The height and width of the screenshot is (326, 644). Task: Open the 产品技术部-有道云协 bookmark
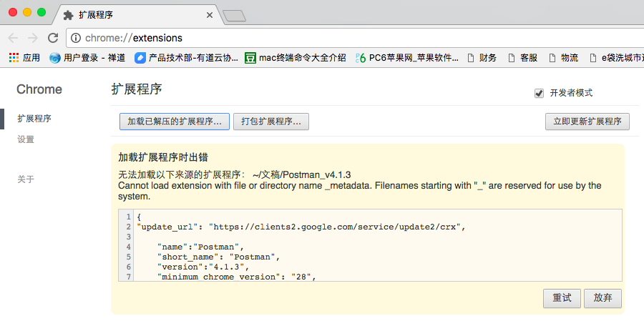(x=186, y=58)
